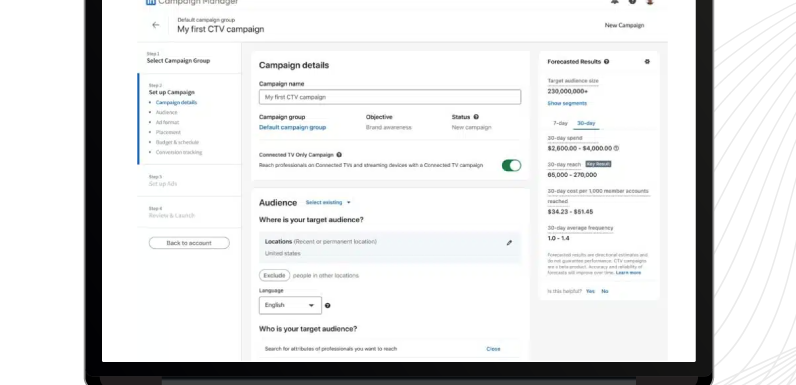Expand the Select existing audience dropdown

[x=328, y=202]
